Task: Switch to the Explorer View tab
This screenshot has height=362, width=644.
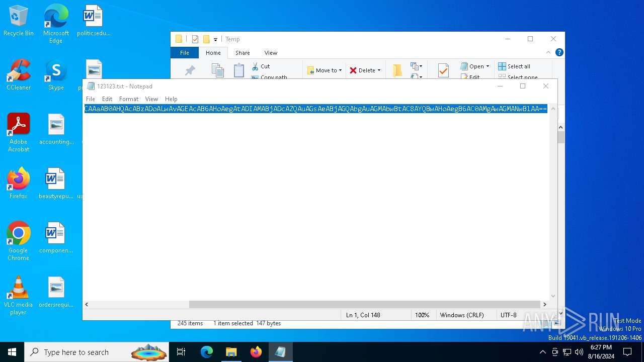Action: coord(271,53)
